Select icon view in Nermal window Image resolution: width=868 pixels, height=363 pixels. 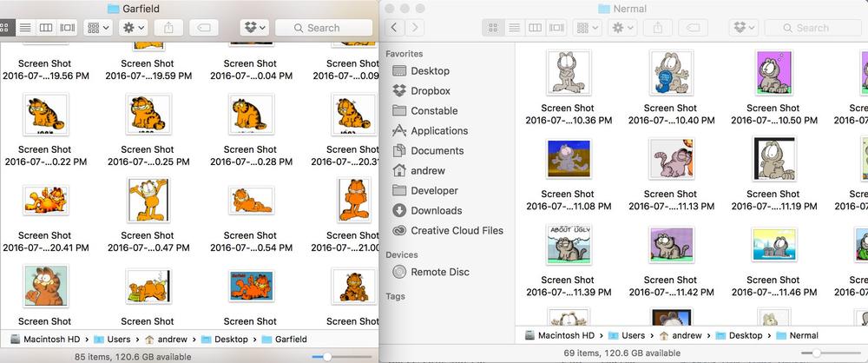493,27
